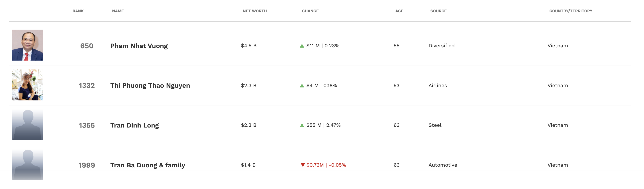The height and width of the screenshot is (189, 644).
Task: Open Thi Phuong Thao Nguyen's photo thumbnail
Action: pyautogui.click(x=28, y=85)
